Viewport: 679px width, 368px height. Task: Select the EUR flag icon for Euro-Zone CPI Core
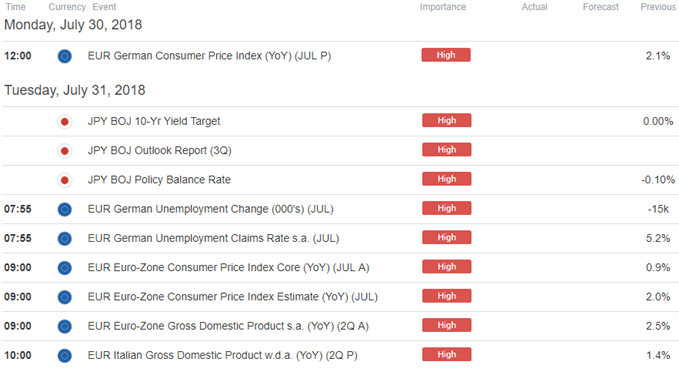pos(65,268)
